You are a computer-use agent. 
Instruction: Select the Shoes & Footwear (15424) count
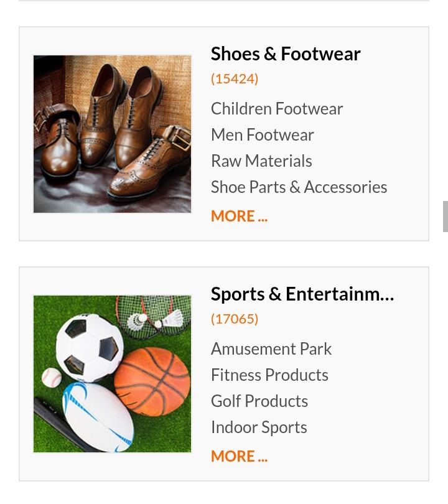pyautogui.click(x=234, y=79)
